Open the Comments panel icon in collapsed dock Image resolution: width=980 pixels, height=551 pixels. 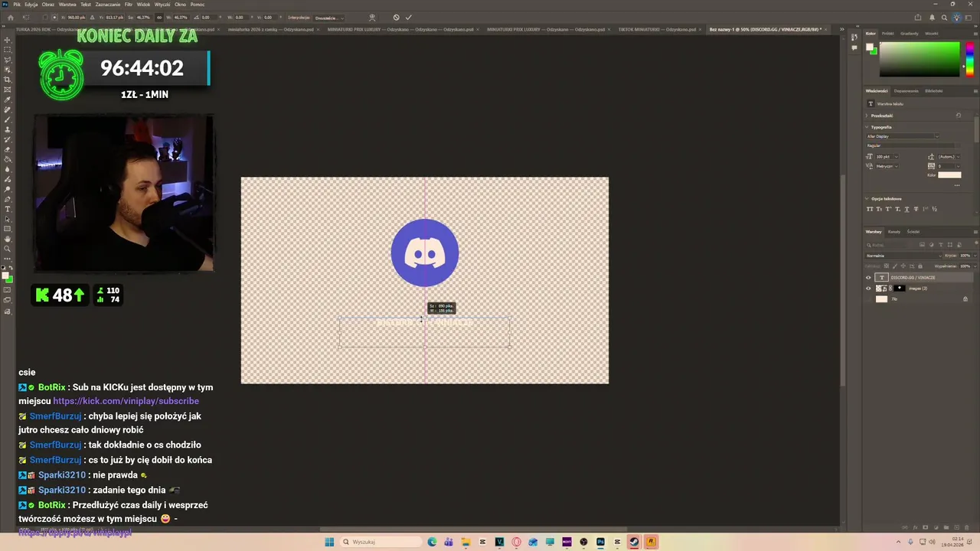pyautogui.click(x=854, y=47)
